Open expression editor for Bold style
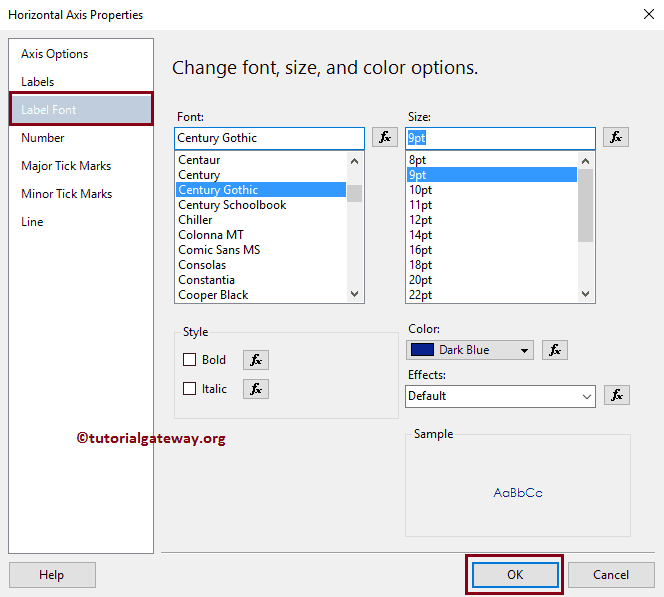Screen dimensions: 664x597 click(x=256, y=360)
